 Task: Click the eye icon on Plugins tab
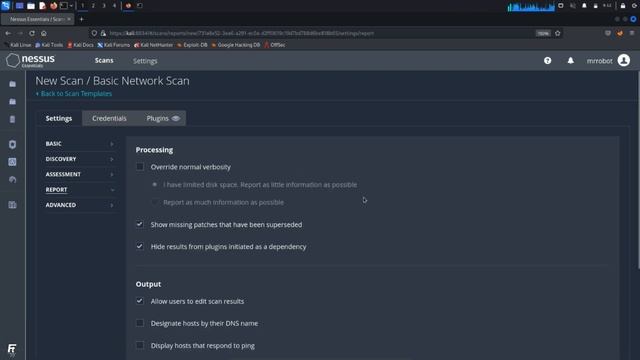tap(176, 118)
